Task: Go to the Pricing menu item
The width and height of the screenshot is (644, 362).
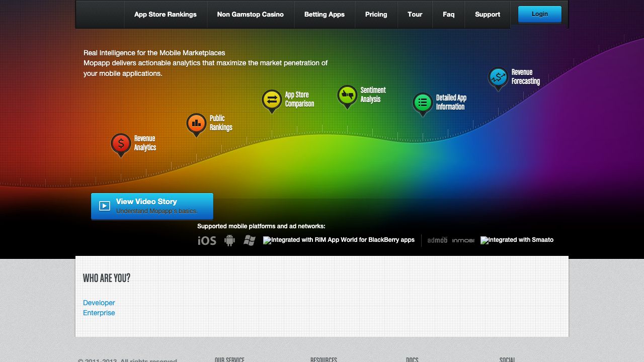Action: point(376,15)
